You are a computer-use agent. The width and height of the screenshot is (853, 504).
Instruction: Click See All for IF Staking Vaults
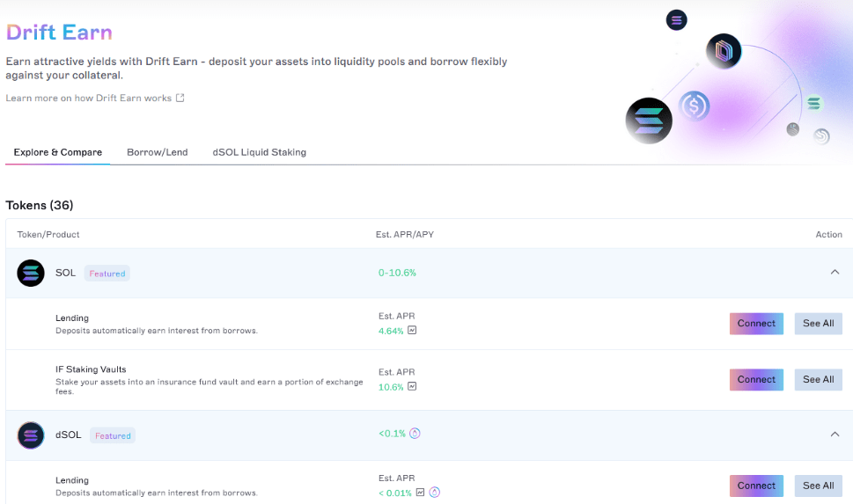pyautogui.click(x=818, y=380)
